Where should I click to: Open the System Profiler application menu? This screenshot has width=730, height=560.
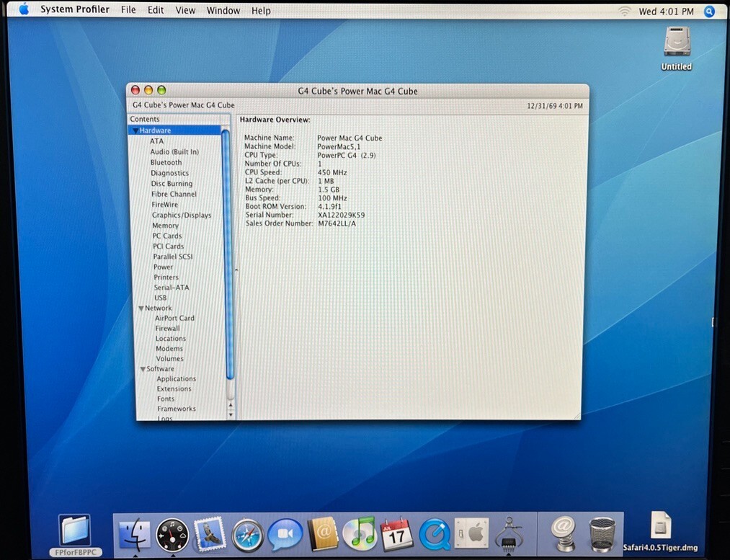tap(74, 10)
